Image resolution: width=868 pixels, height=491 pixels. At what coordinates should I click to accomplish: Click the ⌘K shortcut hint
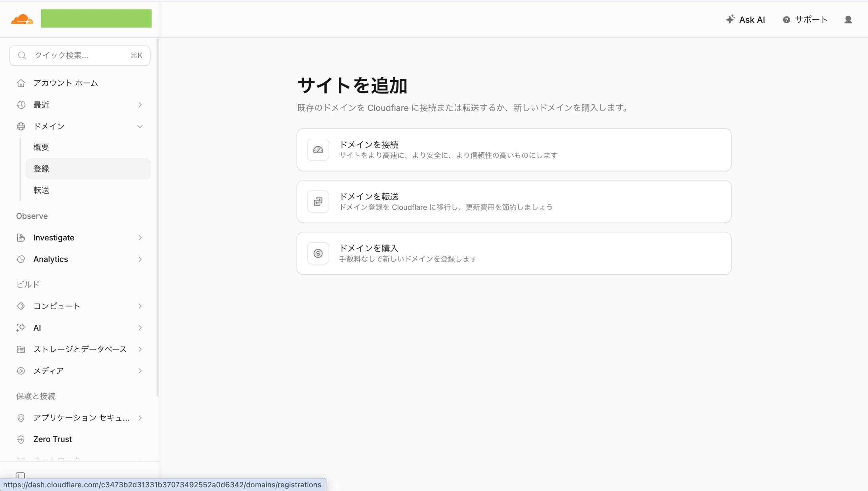click(x=136, y=55)
